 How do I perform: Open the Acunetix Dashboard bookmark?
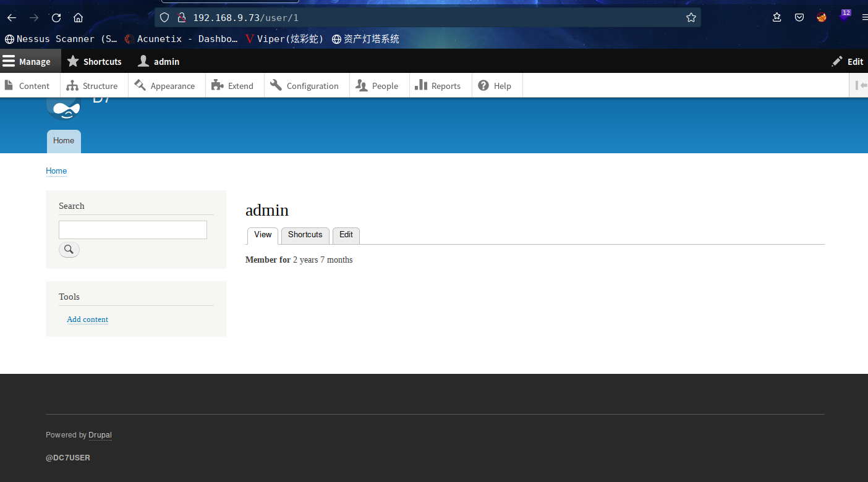pos(181,39)
